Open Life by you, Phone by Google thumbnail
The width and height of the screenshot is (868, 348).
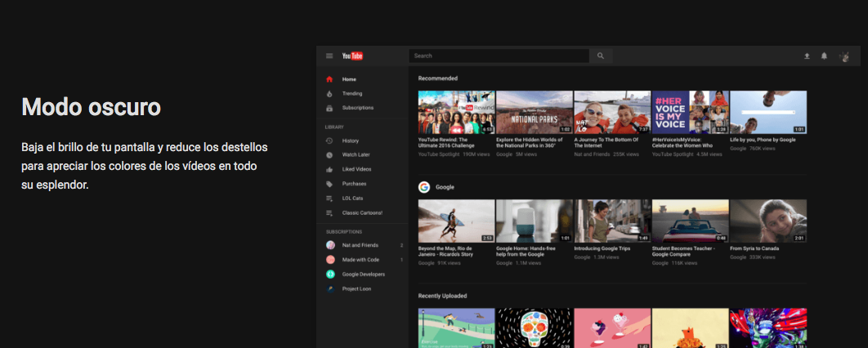point(768,112)
